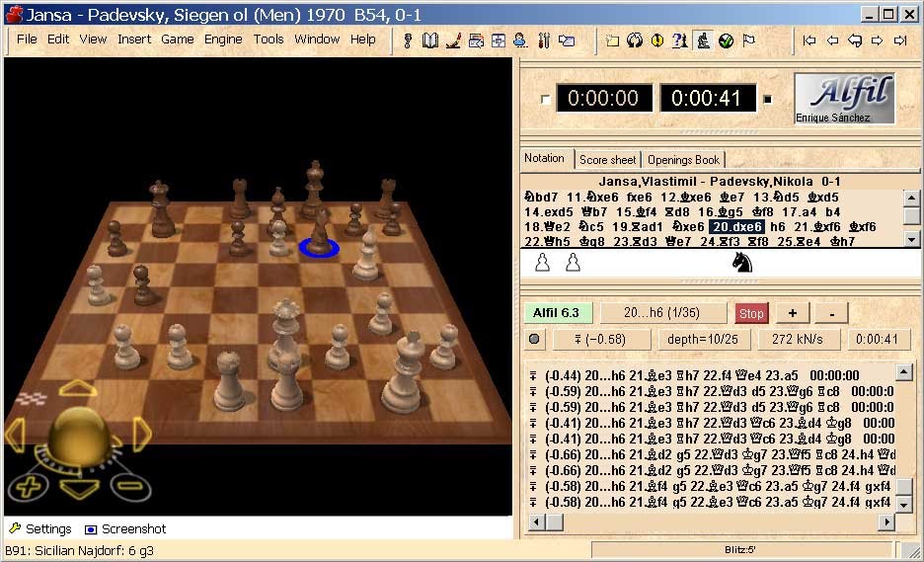Toggle the engine round status button
Image resolution: width=924 pixels, height=562 pixels.
pyautogui.click(x=534, y=340)
